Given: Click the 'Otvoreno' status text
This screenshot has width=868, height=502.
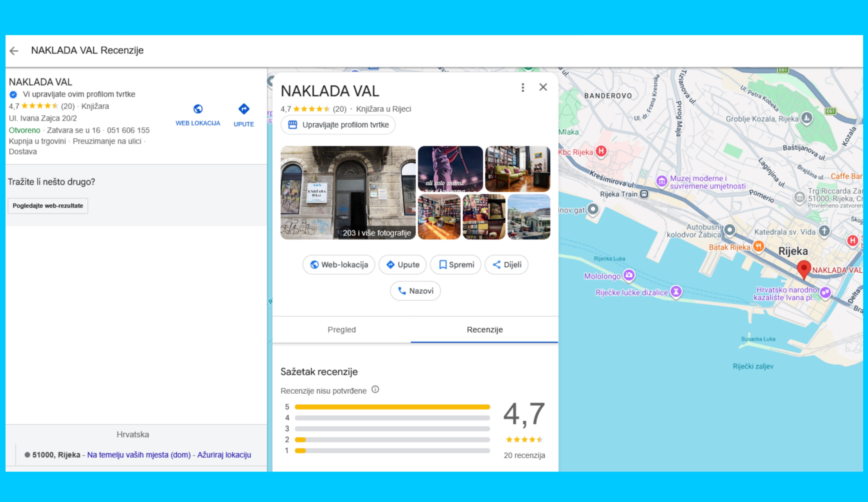Looking at the screenshot, I should pos(24,130).
